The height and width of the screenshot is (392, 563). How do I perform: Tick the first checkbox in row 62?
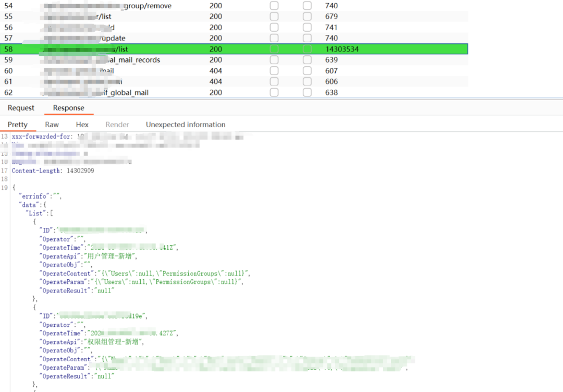tap(274, 93)
